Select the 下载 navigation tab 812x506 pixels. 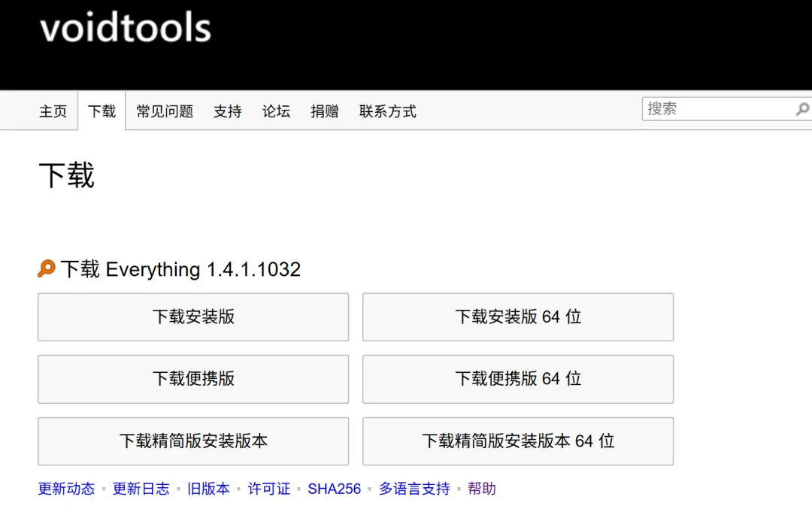pyautogui.click(x=101, y=111)
